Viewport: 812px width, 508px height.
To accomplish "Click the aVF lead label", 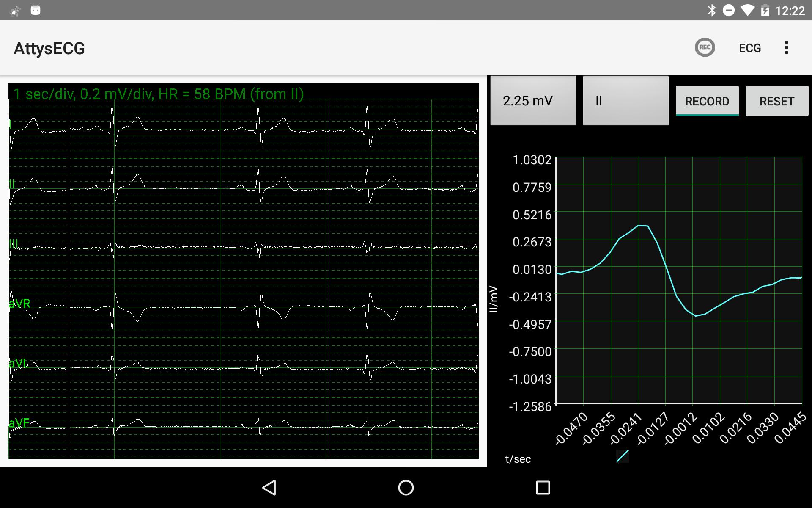I will coord(19,423).
